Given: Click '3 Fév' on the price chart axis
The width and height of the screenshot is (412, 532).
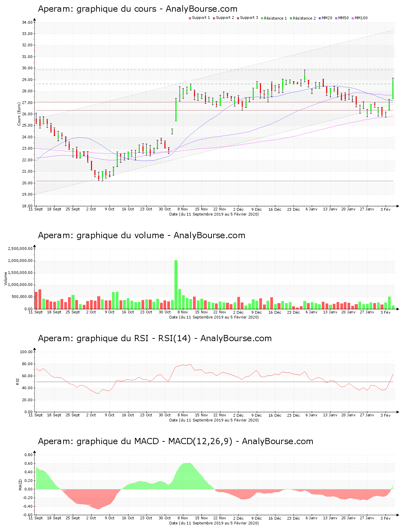Looking at the screenshot, I should [x=385, y=209].
